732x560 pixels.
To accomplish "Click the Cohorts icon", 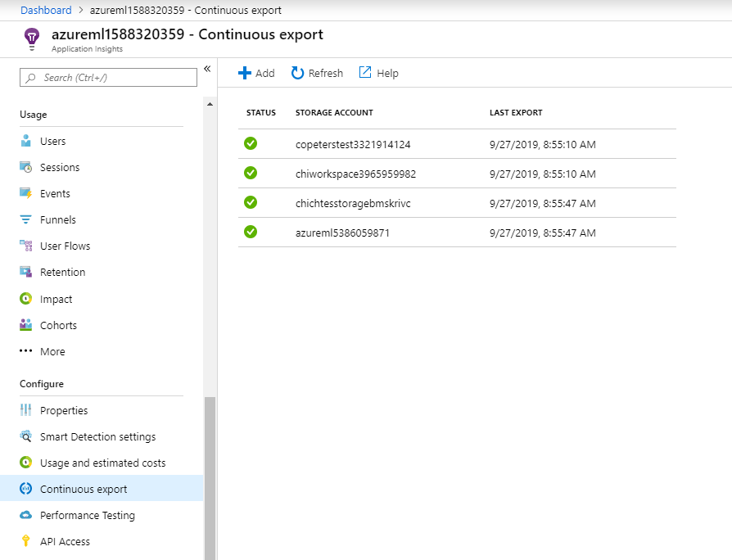I will 26,325.
